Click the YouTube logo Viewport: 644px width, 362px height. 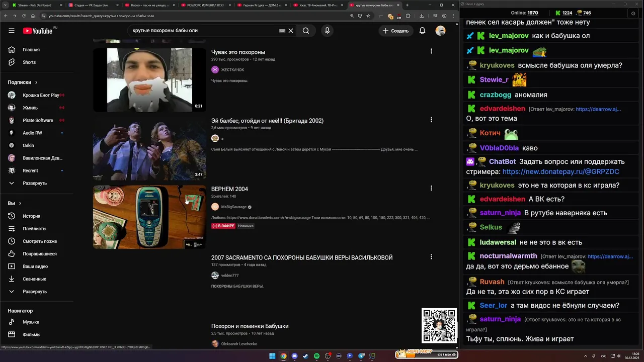click(x=38, y=31)
